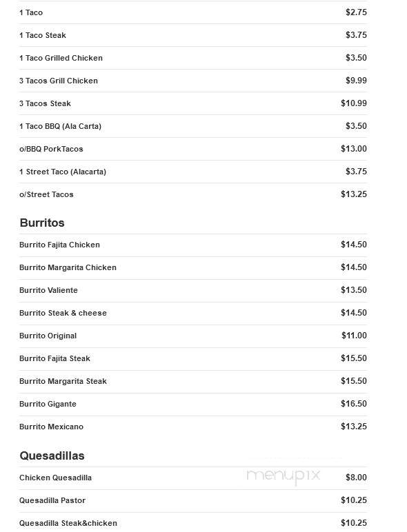Select the Burritos section heading
The width and height of the screenshot is (407, 532).
pyautogui.click(x=42, y=223)
